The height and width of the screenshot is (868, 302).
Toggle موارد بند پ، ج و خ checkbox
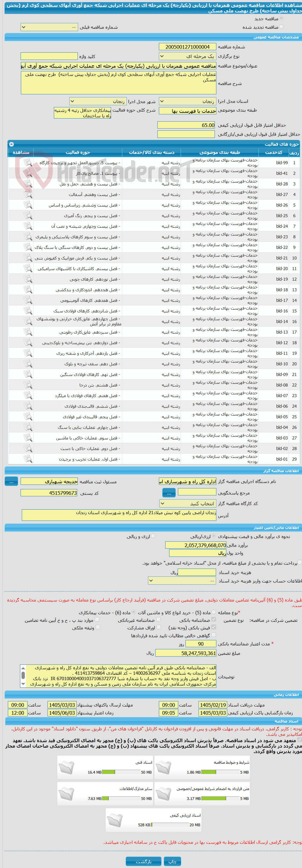point(97,620)
